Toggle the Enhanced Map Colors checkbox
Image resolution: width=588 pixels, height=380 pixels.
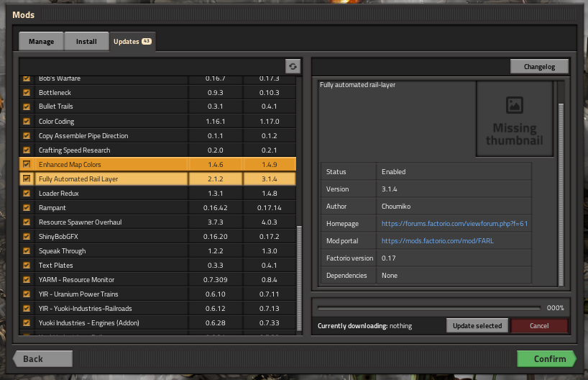coord(27,164)
